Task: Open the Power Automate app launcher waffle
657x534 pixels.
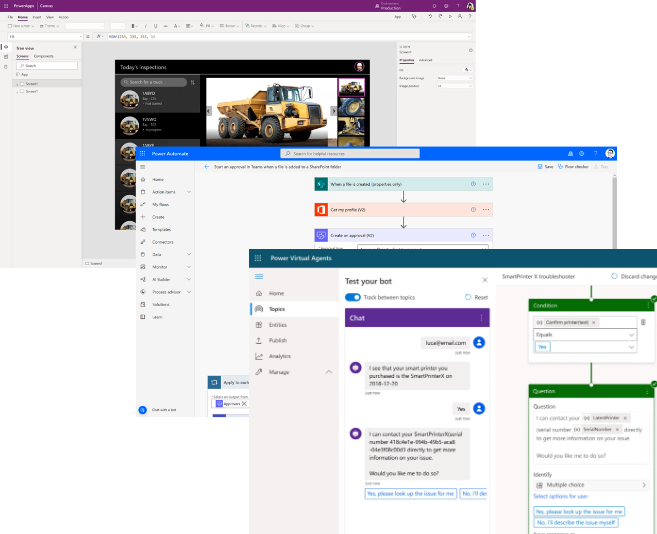Action: point(142,154)
